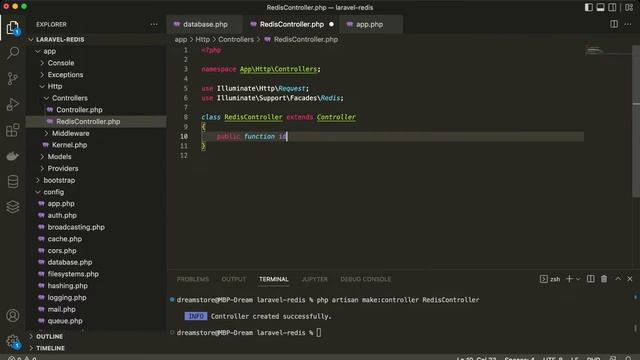Screen dimensions: 640x360
Task: Switch to the RedisController.php tab
Action: point(291,24)
